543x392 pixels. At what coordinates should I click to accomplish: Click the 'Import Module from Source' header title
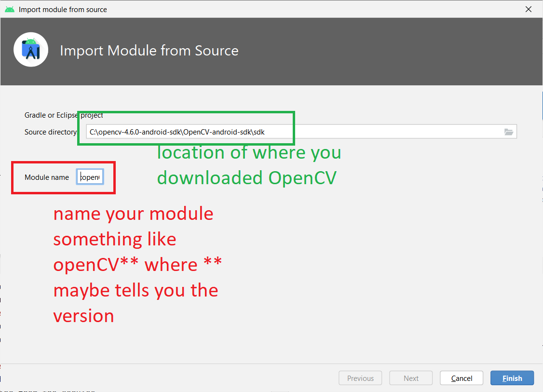[149, 51]
